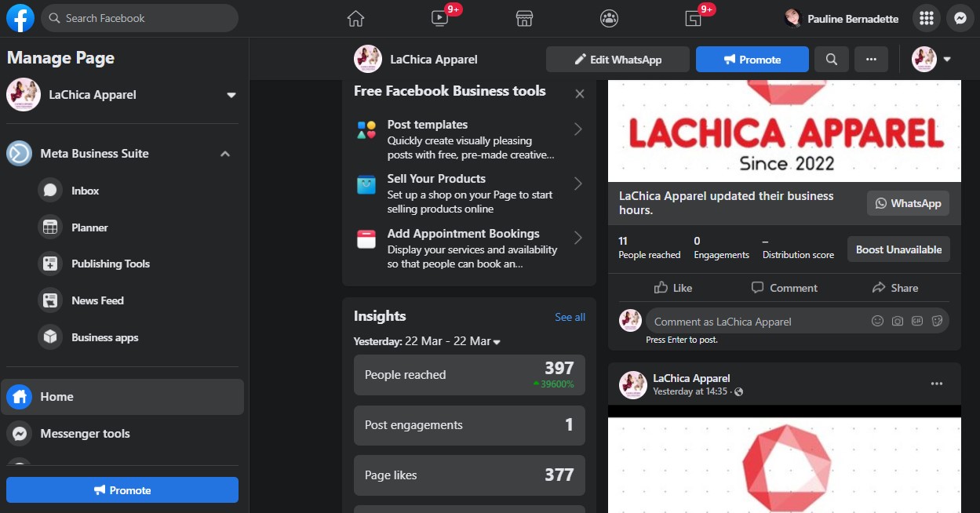Screen dimensions: 980x513
Task: Attach a photo with camera icon
Action: coord(897,321)
